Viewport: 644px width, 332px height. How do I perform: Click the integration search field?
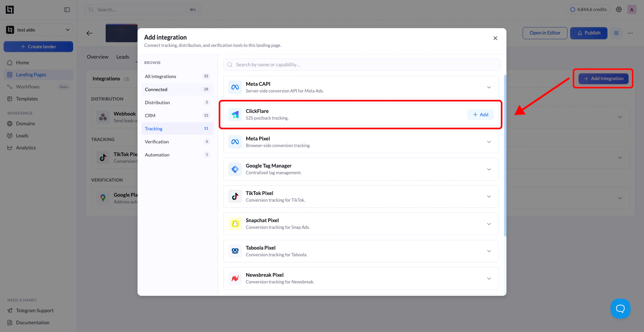tap(362, 65)
